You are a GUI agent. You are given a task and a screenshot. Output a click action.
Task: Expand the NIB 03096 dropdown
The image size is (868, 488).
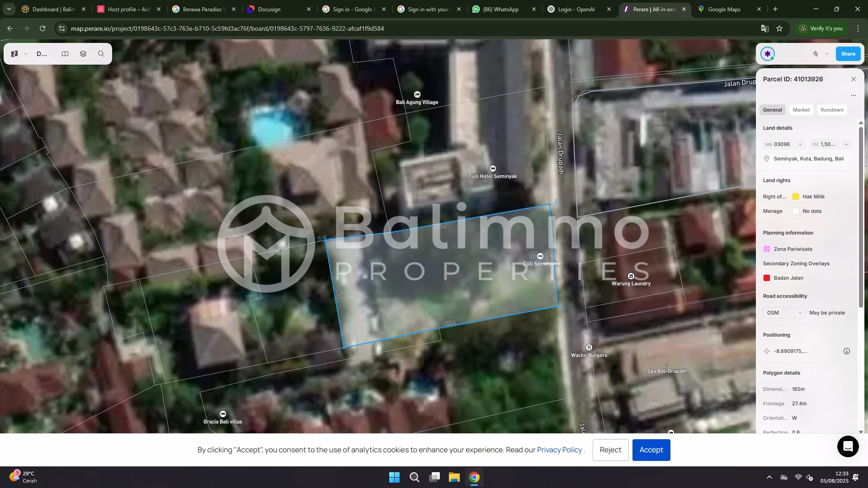800,145
